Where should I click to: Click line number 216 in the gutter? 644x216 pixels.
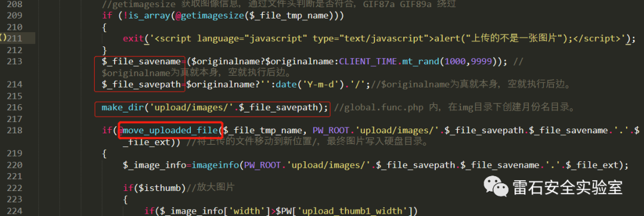15,108
